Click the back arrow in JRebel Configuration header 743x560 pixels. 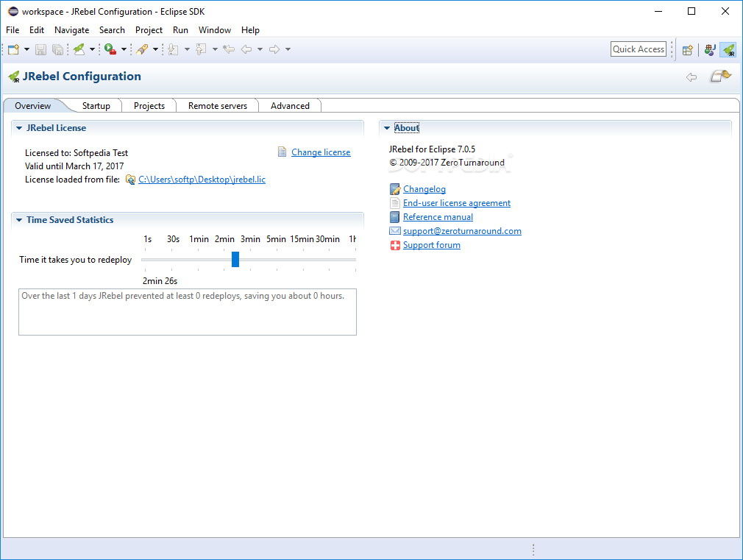692,77
